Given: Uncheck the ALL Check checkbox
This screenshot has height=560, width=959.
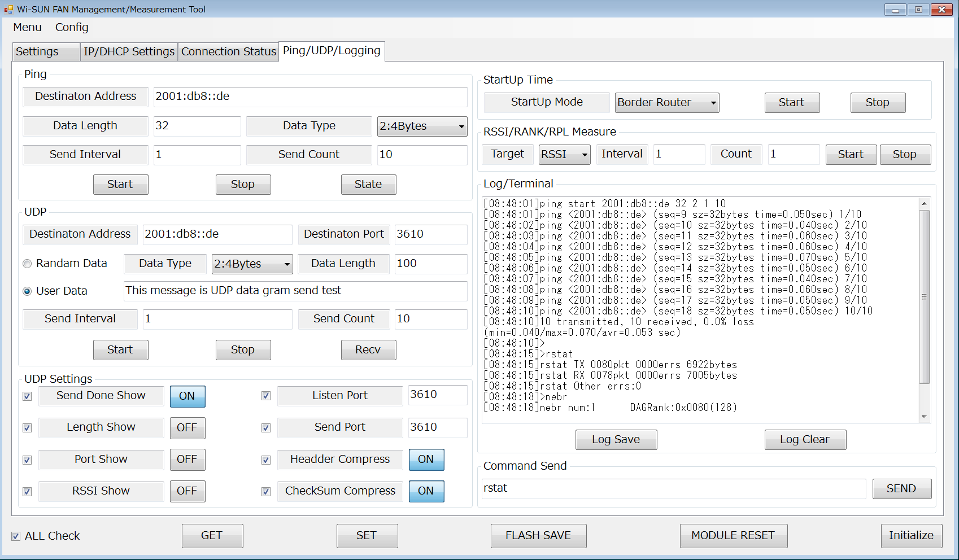Looking at the screenshot, I should point(16,536).
